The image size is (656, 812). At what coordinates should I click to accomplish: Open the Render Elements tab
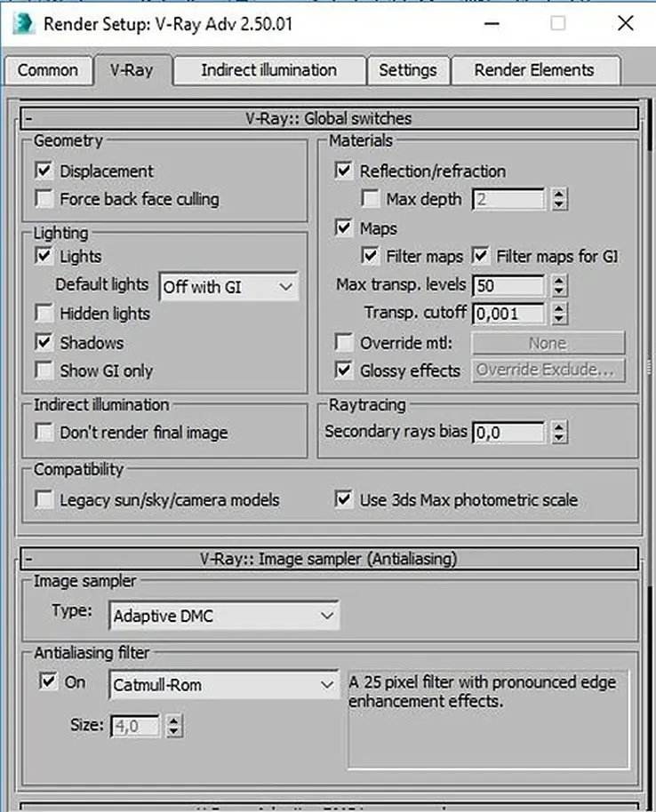click(x=534, y=70)
